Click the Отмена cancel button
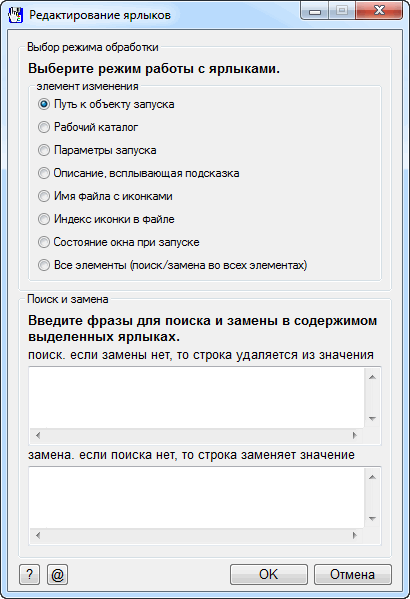Screen dimensions: 410x599 pos(353,575)
